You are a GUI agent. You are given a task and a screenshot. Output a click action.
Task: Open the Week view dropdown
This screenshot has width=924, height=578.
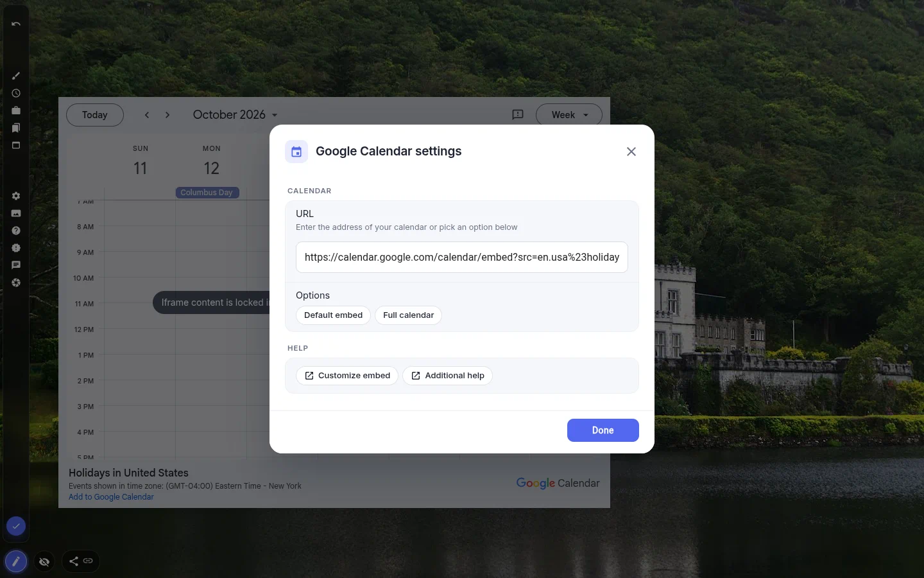tap(569, 115)
